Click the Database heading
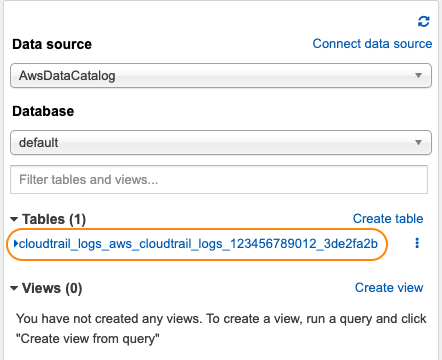 tap(43, 111)
